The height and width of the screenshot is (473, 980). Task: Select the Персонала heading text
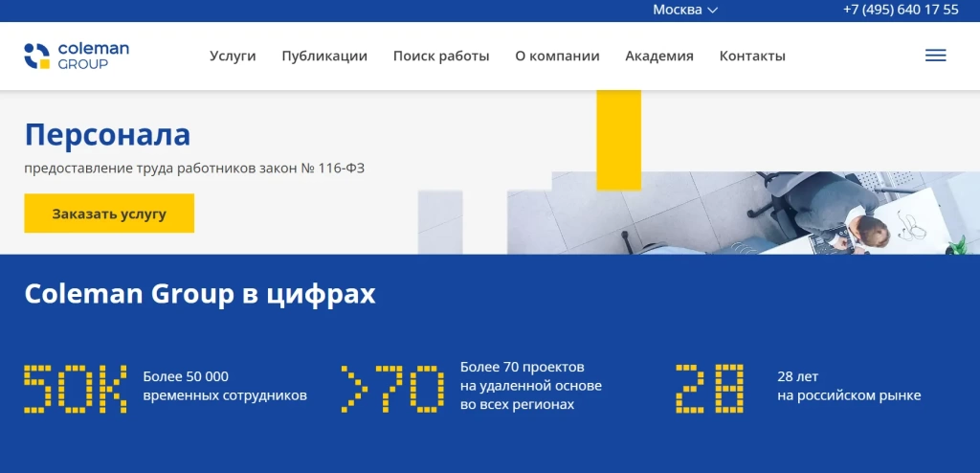[107, 134]
